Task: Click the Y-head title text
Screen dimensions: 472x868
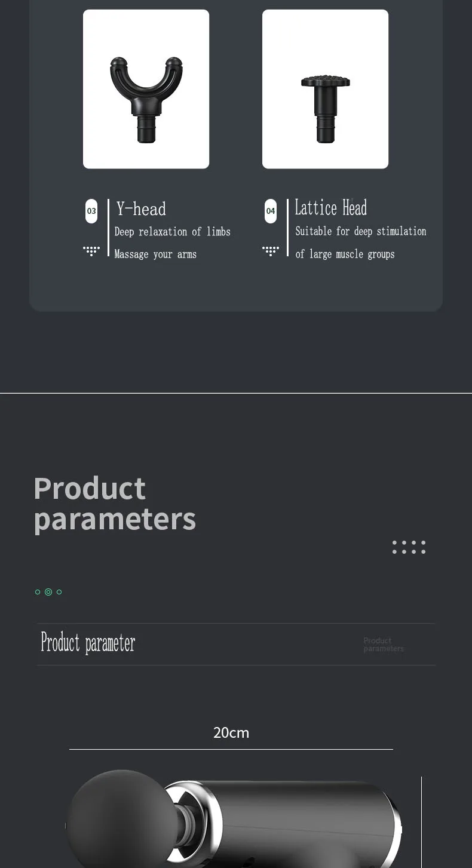Action: [x=141, y=208]
